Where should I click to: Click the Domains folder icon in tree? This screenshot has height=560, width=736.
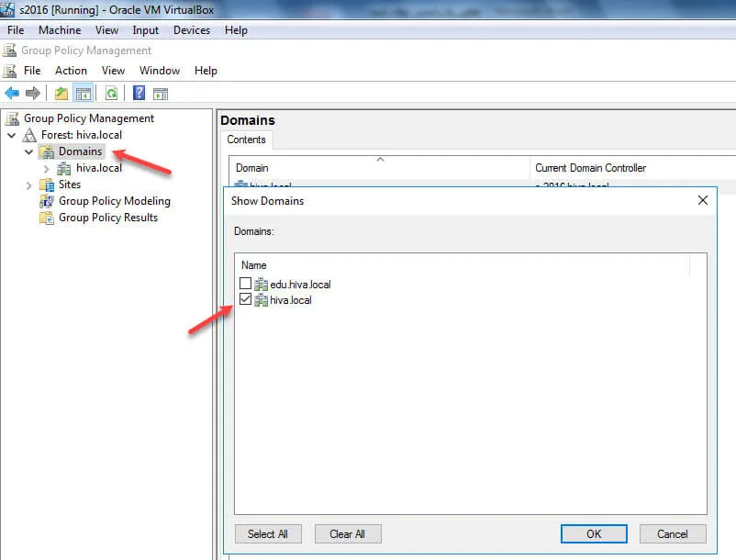pos(47,151)
